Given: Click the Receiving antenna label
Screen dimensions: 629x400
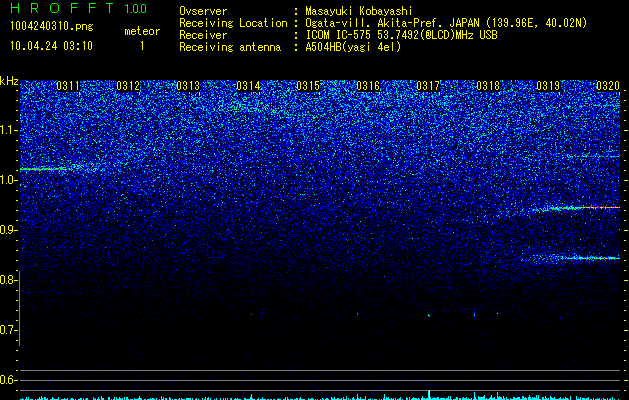Looking at the screenshot, I should point(230,47).
